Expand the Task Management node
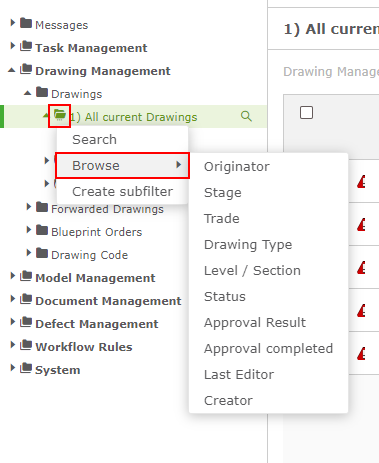Viewport: 379px width, 463px height. [13, 46]
